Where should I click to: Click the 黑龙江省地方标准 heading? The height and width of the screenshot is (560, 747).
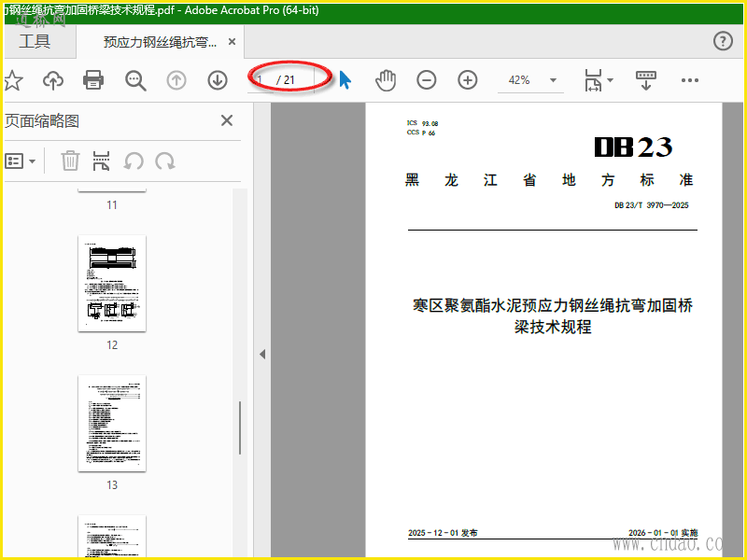coord(549,180)
